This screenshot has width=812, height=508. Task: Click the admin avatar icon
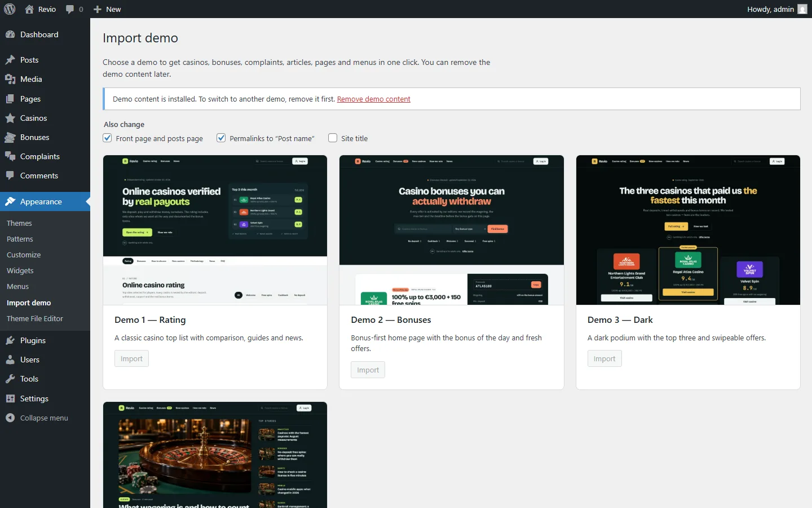(802, 9)
